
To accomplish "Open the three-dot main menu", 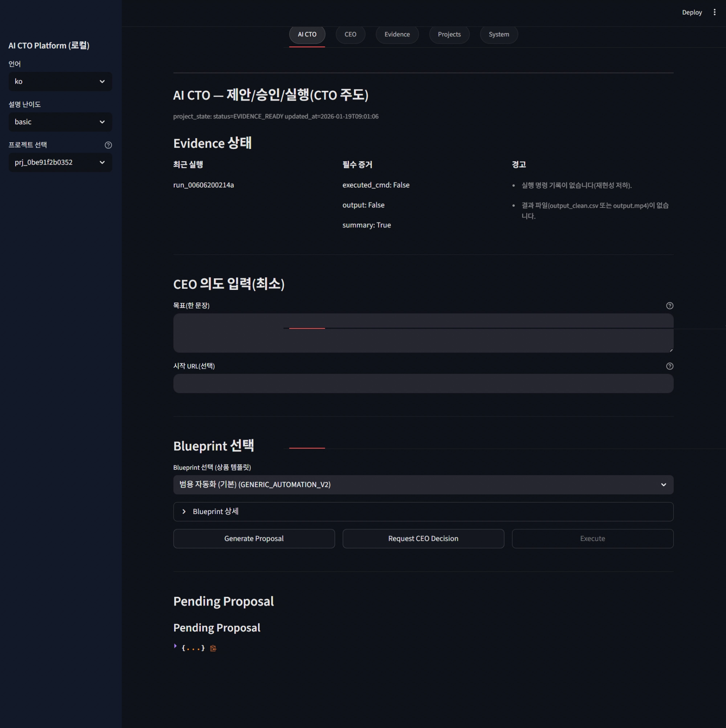I will 714,12.
